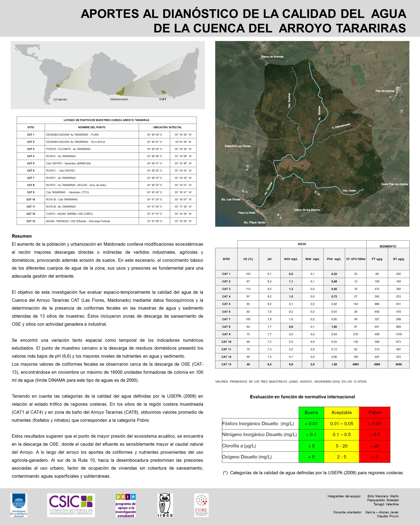Click the 4983 coliform value for CAT 13

[356, 364]
